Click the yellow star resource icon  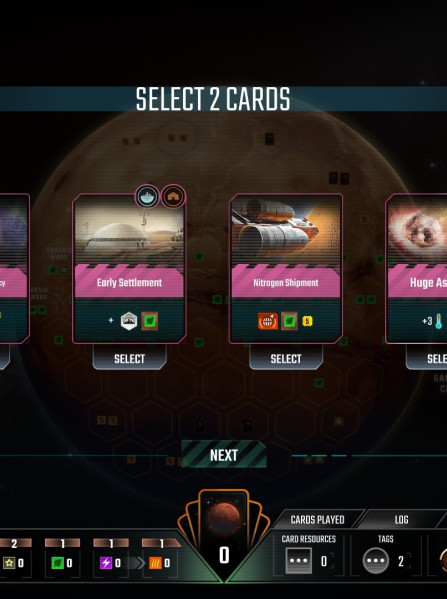click(x=9, y=563)
